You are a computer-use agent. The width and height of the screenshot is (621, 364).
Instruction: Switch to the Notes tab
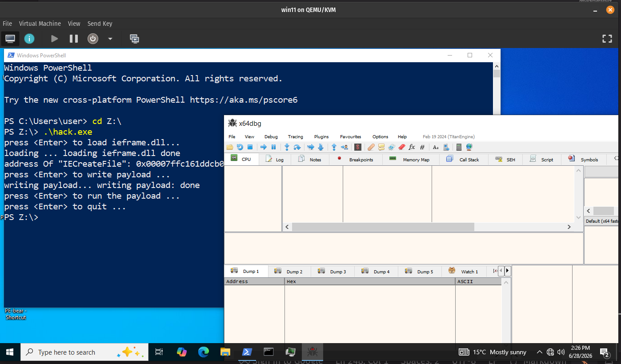(x=310, y=159)
